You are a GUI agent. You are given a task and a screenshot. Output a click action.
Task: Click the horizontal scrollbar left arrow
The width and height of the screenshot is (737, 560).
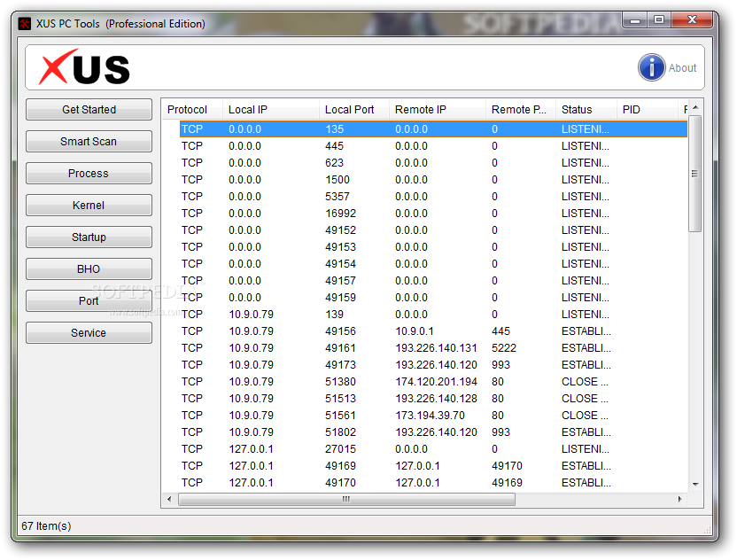(x=169, y=499)
